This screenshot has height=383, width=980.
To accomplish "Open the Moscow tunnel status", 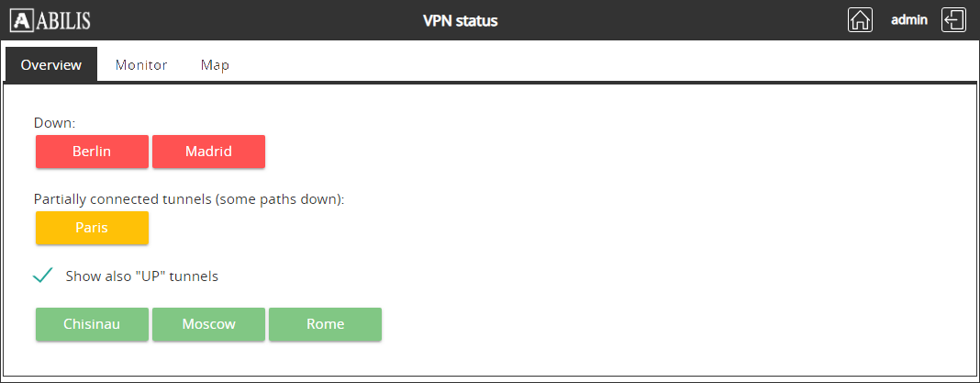I will pyautogui.click(x=208, y=324).
